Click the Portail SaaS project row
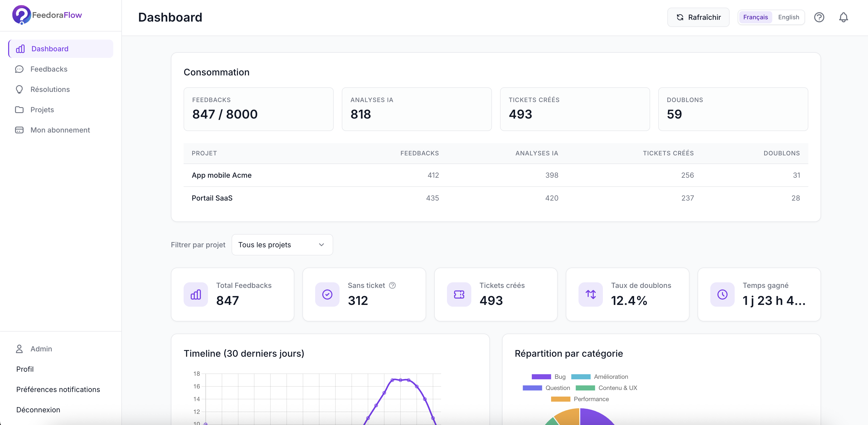 (496, 198)
